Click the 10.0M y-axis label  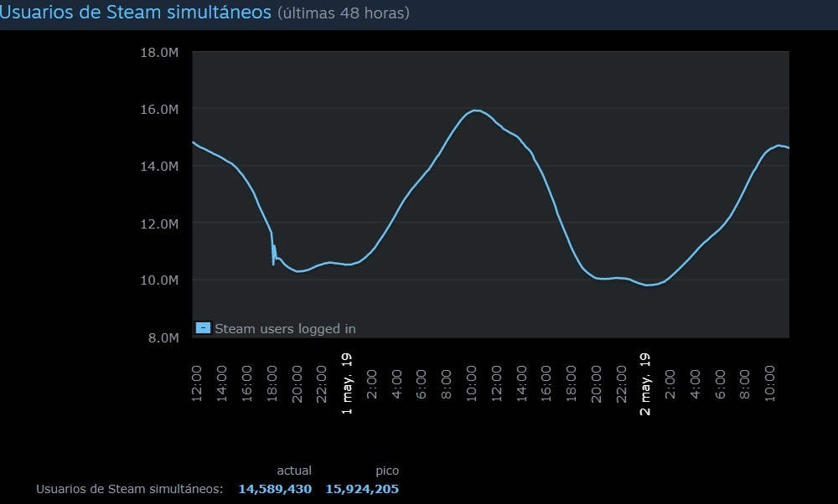tap(159, 280)
